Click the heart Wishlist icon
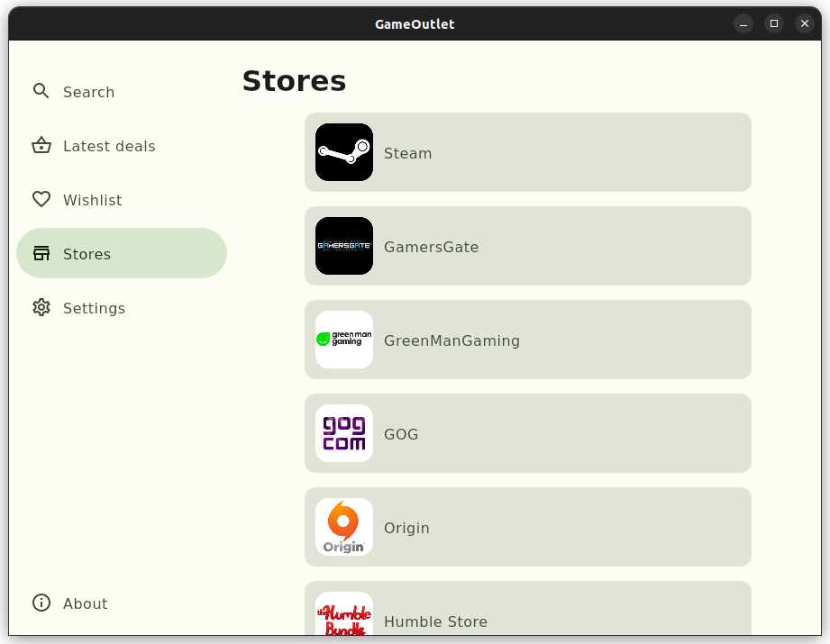The image size is (830, 644). 41,199
